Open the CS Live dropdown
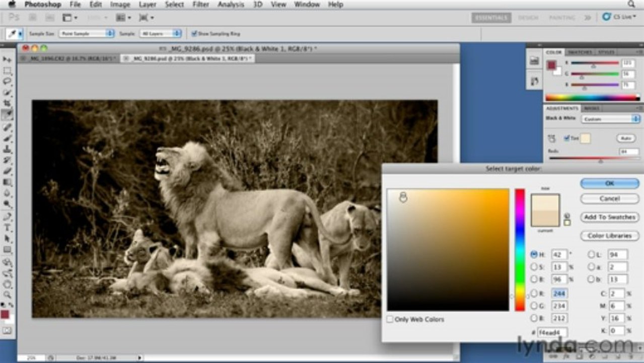 (619, 17)
